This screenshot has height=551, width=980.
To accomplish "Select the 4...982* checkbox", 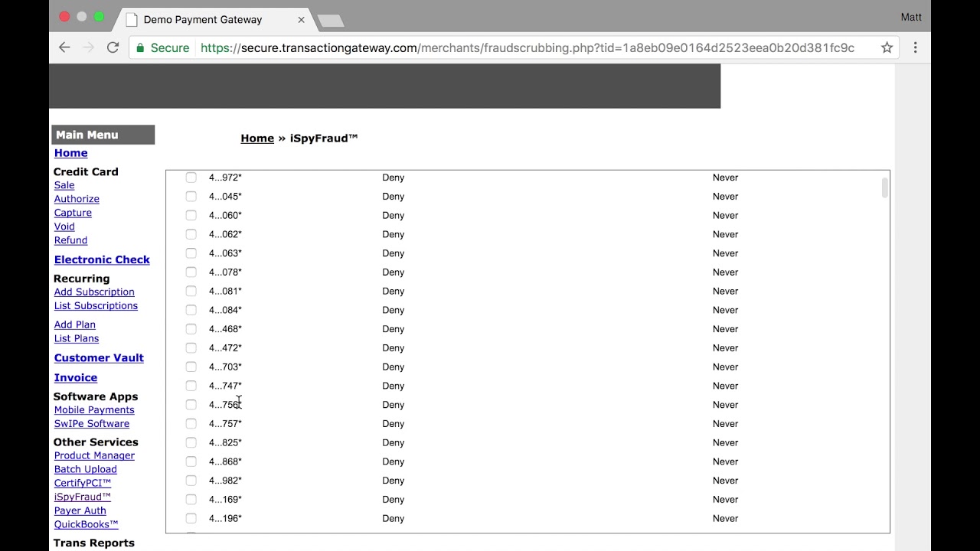I will 191,481.
